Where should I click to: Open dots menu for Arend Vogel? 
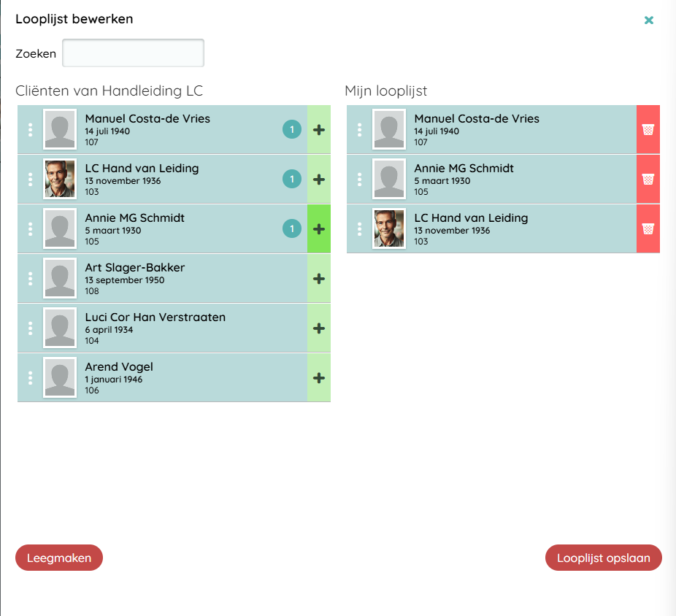click(x=30, y=378)
